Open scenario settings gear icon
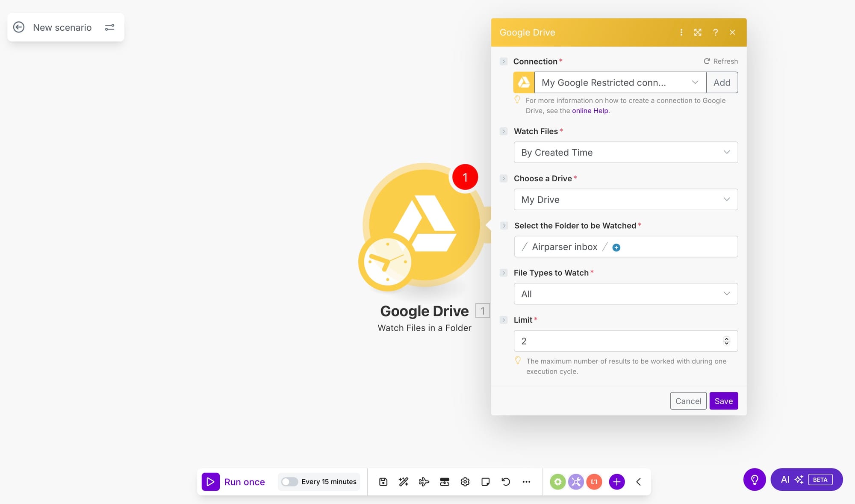This screenshot has height=504, width=855. pyautogui.click(x=465, y=482)
